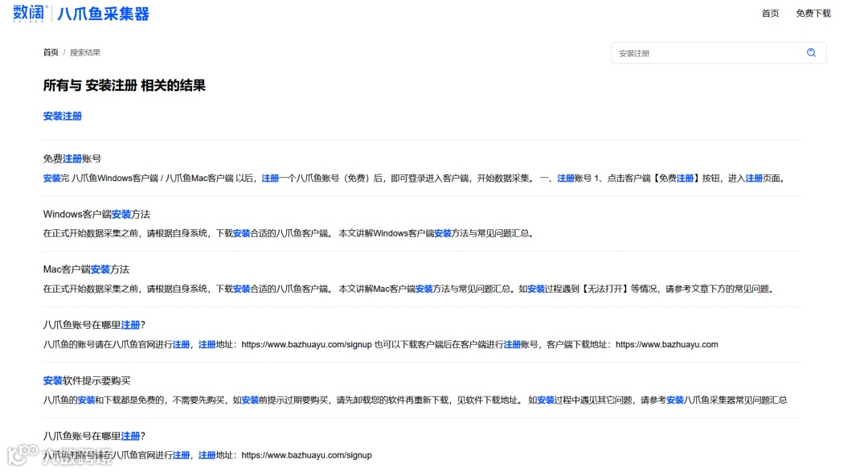The height and width of the screenshot is (472, 868).
Task: Click inside the 安装注册 search input field
Action: pos(707,52)
